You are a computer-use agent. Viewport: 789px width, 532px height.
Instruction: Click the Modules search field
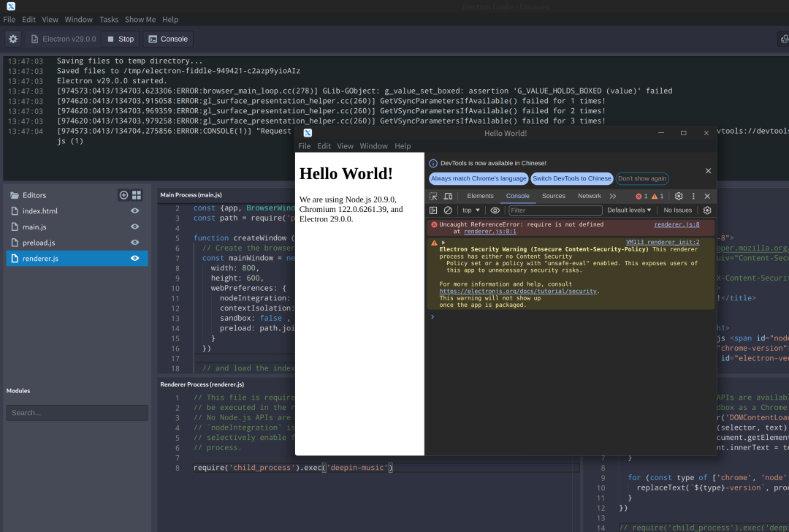(x=77, y=413)
